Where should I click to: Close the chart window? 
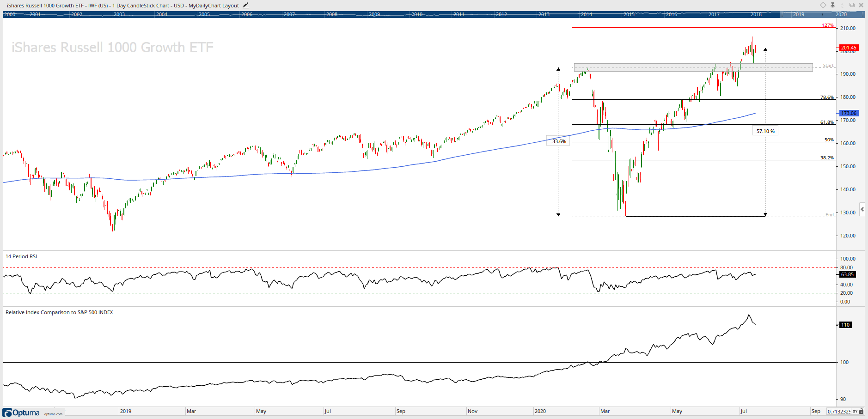pos(861,5)
